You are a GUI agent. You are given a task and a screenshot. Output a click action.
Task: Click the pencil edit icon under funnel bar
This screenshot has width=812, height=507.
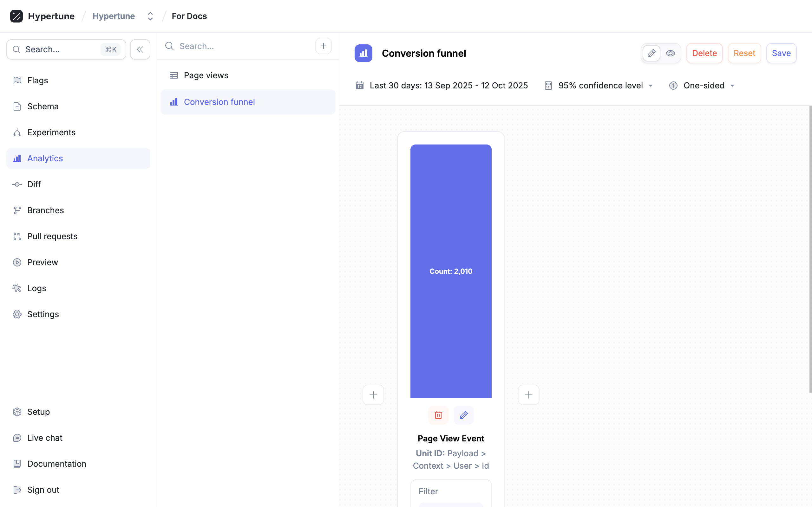point(464,415)
